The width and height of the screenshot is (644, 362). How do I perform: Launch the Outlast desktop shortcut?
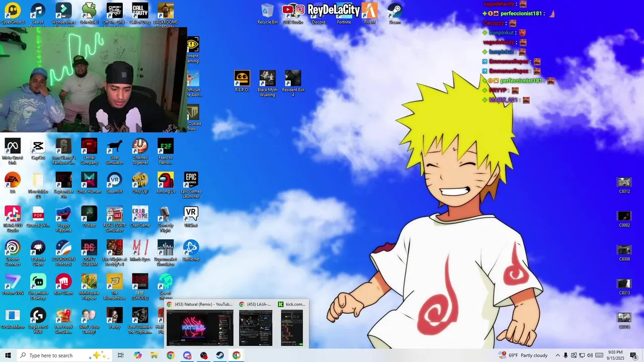(89, 217)
